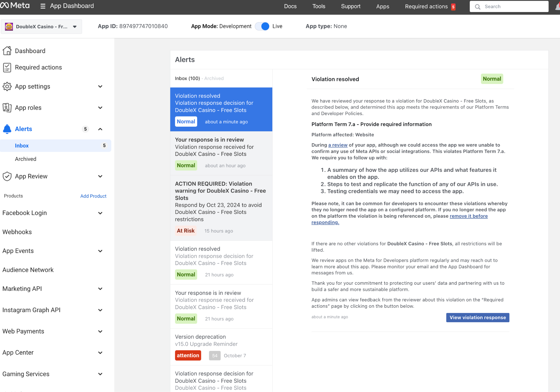
Task: Click the Add Product link
Action: [93, 196]
